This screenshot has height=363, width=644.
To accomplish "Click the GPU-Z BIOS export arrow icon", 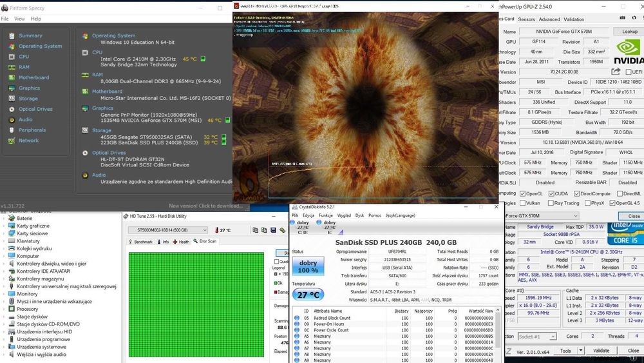I will [616, 72].
